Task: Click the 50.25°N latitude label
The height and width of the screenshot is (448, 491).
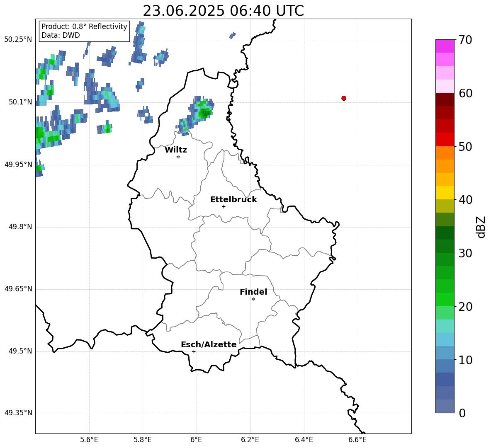Action: [x=18, y=40]
